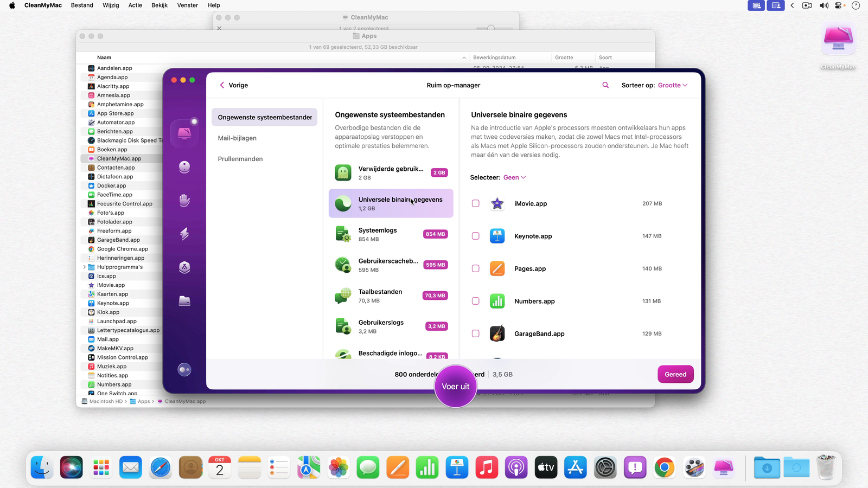Click the Pages.app icon in the list
Screen dimensions: 868x488
(497, 269)
